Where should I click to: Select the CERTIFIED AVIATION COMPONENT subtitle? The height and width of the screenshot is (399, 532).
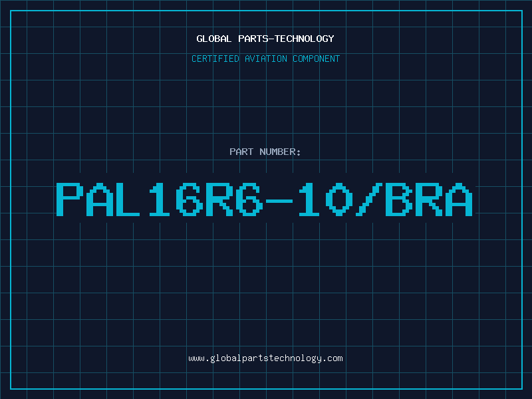point(265,59)
